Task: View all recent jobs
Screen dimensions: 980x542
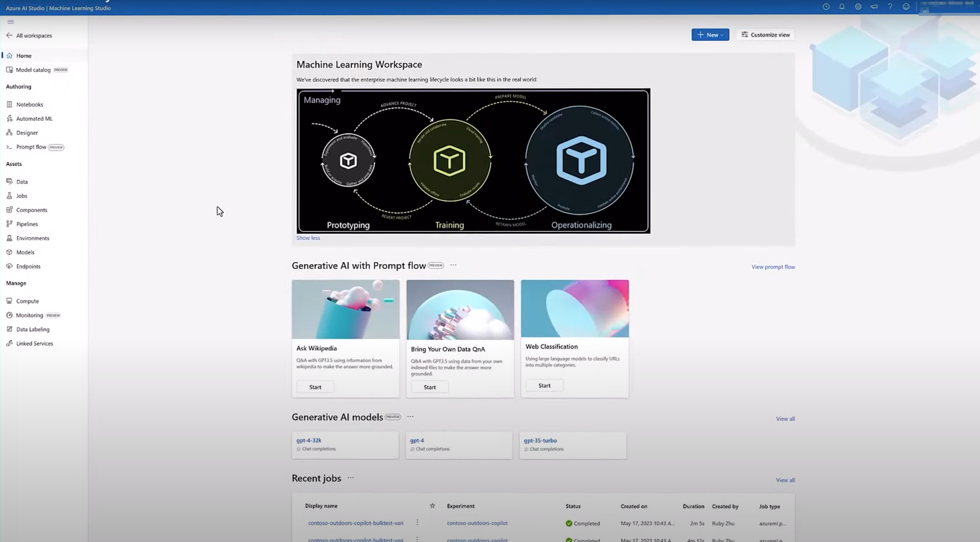Action: click(x=785, y=480)
